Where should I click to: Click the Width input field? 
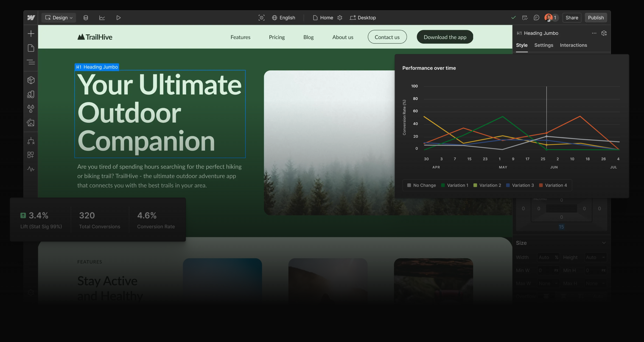click(x=549, y=257)
